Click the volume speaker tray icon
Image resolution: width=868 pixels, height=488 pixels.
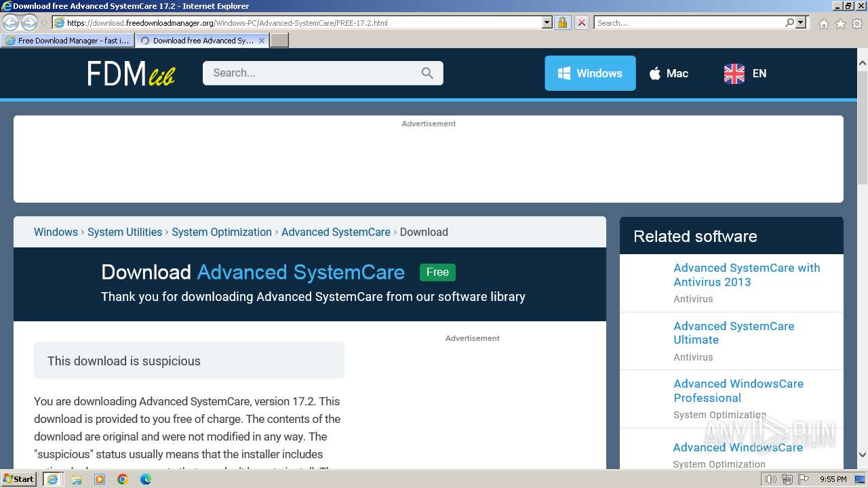point(771,479)
